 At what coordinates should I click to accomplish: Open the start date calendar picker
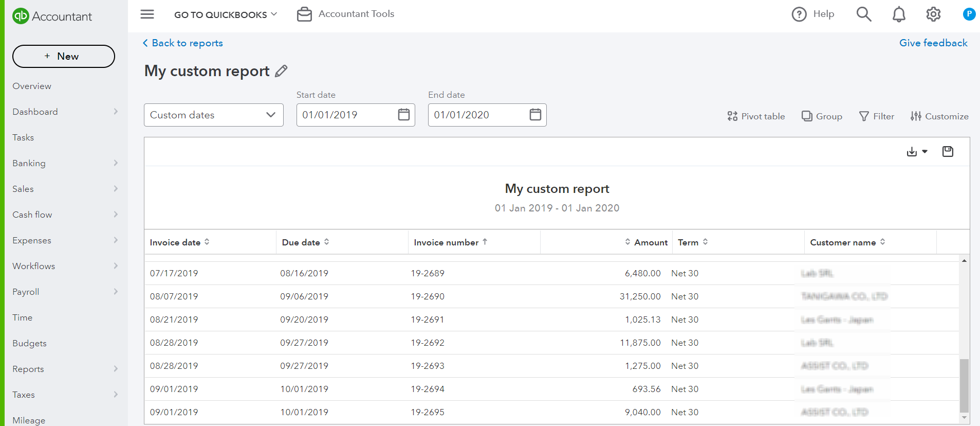click(x=404, y=115)
